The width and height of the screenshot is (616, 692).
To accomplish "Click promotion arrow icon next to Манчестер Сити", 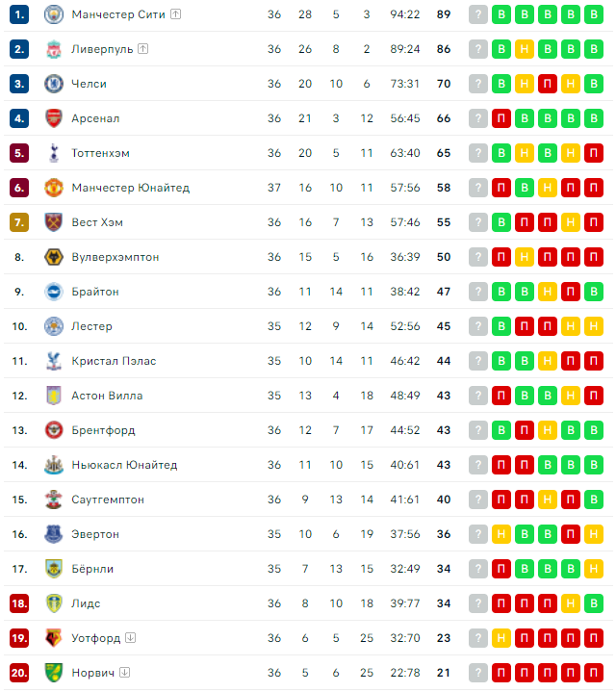I will pyautogui.click(x=175, y=14).
